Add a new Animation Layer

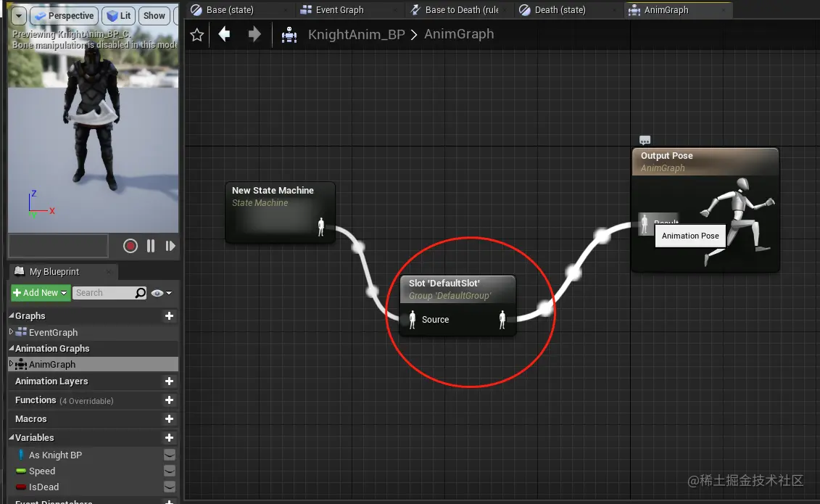click(169, 381)
